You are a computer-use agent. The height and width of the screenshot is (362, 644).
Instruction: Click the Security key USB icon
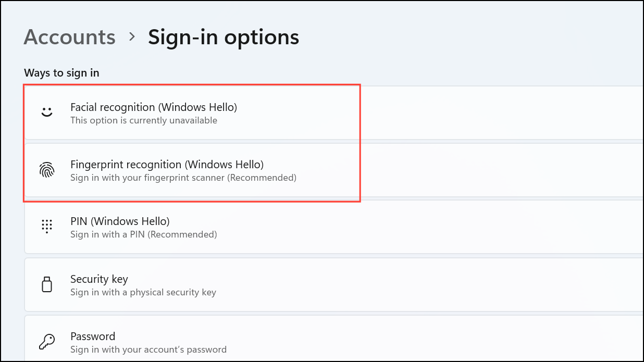click(47, 284)
